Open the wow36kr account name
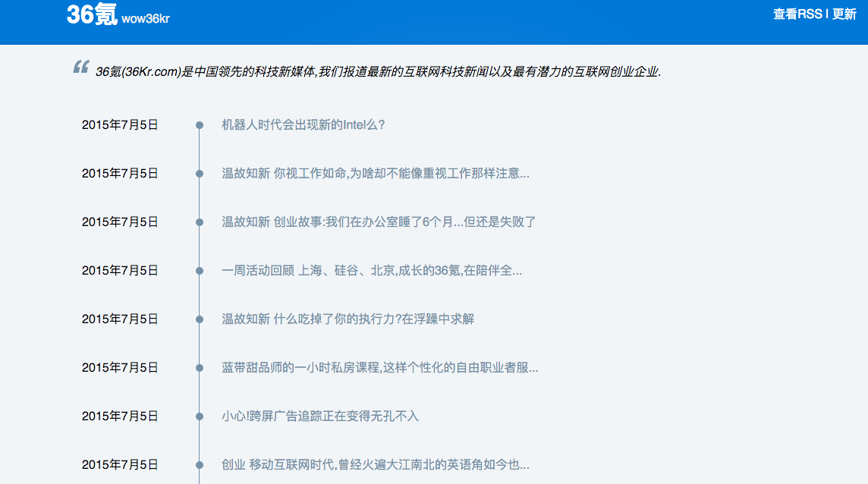 pyautogui.click(x=146, y=19)
